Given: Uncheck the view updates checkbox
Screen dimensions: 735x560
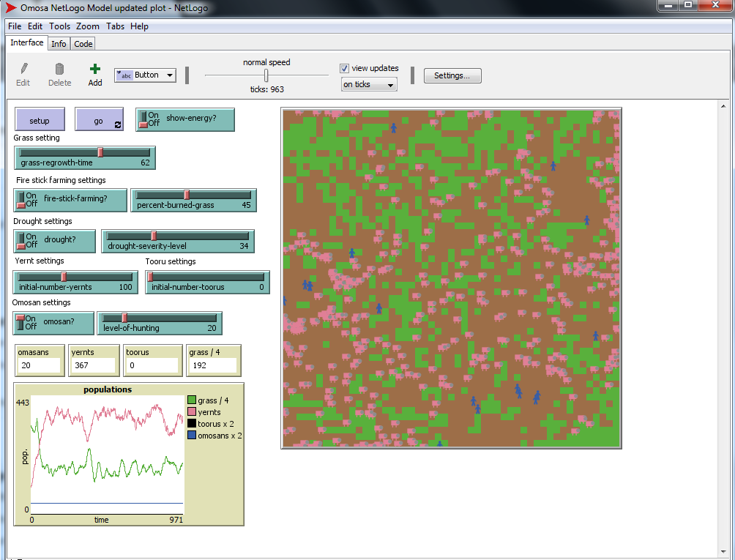Looking at the screenshot, I should point(344,68).
